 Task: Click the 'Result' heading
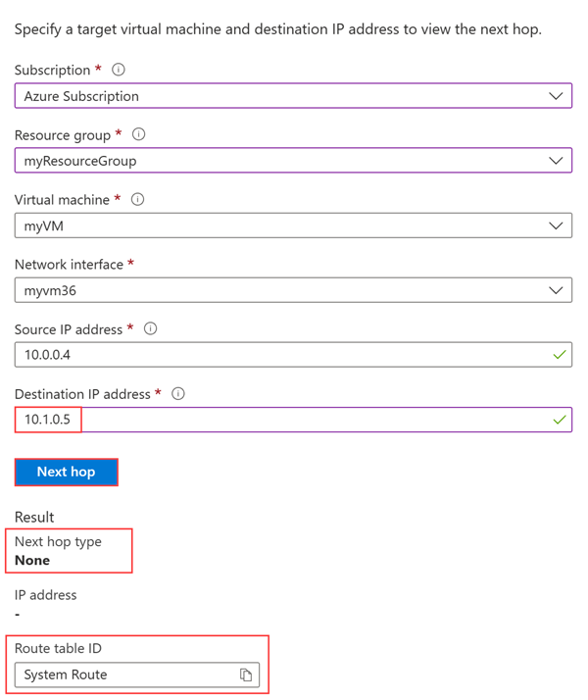click(x=34, y=517)
